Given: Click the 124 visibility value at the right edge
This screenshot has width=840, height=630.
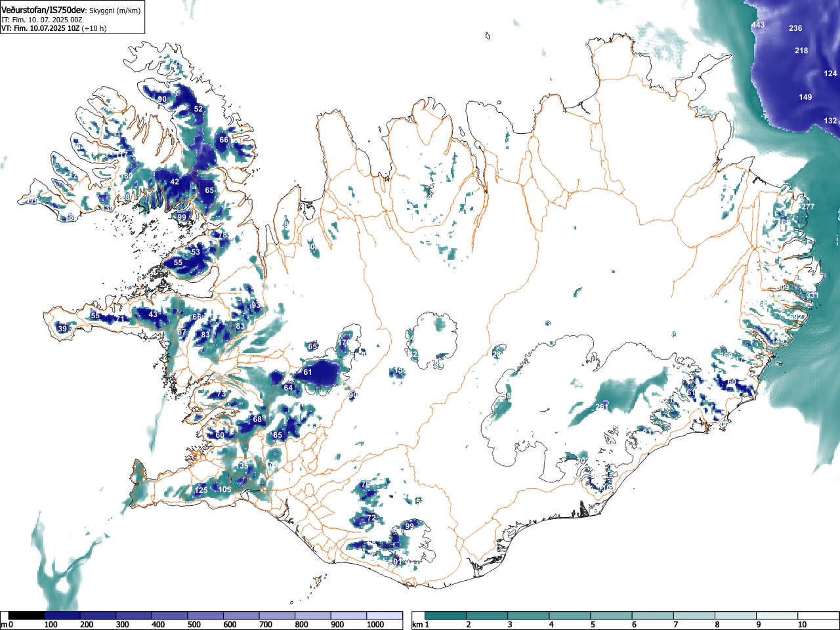Looking at the screenshot, I should (x=831, y=73).
